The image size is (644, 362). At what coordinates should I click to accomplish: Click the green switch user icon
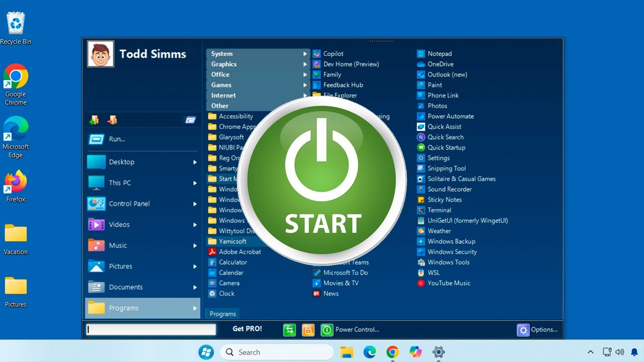289,330
